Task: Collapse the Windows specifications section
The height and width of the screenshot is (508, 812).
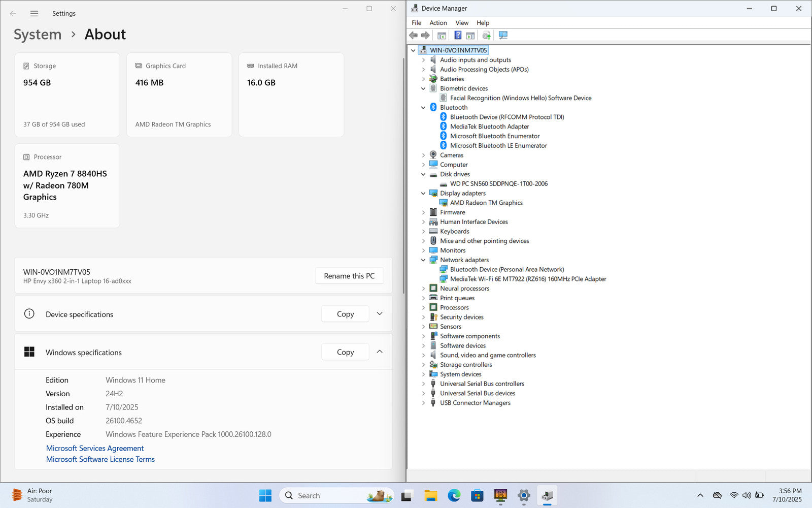Action: 380,352
